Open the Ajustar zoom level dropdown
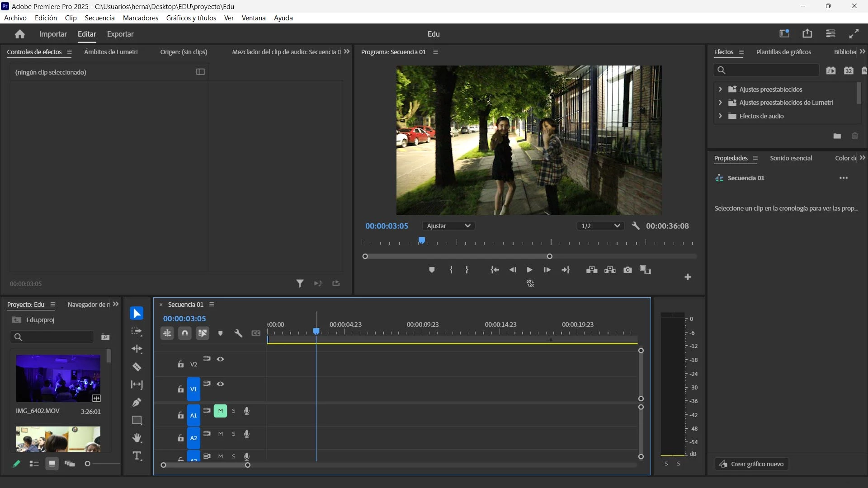Image resolution: width=868 pixels, height=488 pixels. point(448,226)
